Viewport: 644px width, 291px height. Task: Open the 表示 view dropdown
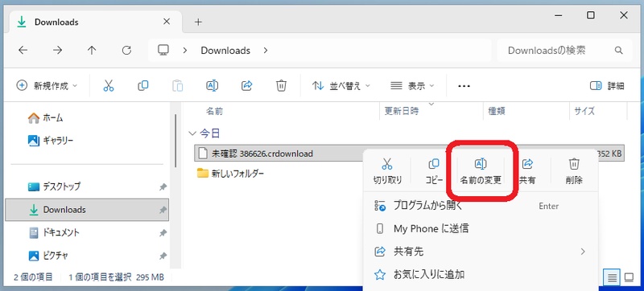click(412, 86)
